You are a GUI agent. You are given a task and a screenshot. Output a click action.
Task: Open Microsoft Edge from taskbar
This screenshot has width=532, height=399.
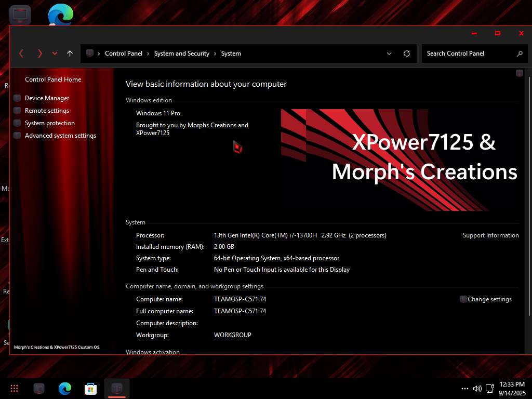(x=65, y=389)
